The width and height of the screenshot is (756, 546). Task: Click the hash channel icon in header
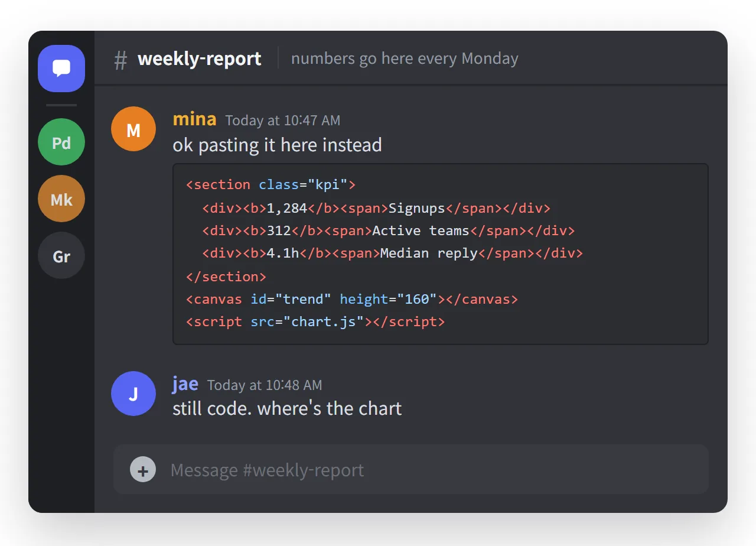point(120,59)
